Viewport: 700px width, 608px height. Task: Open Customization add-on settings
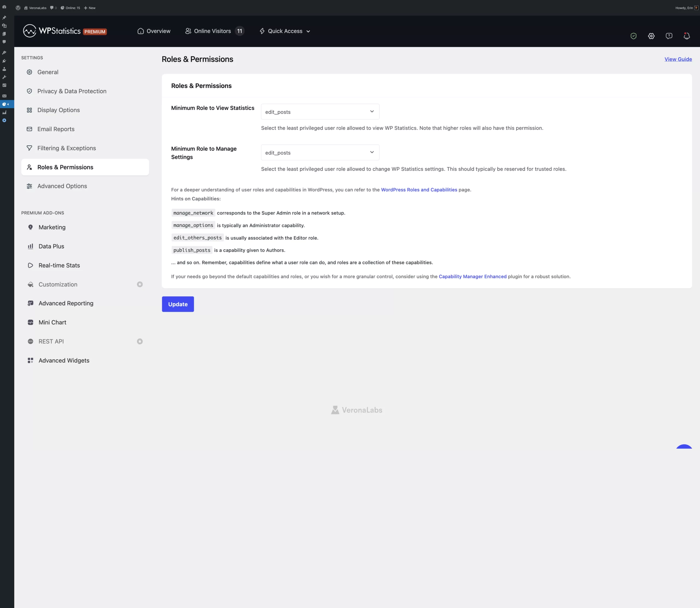pyautogui.click(x=85, y=284)
